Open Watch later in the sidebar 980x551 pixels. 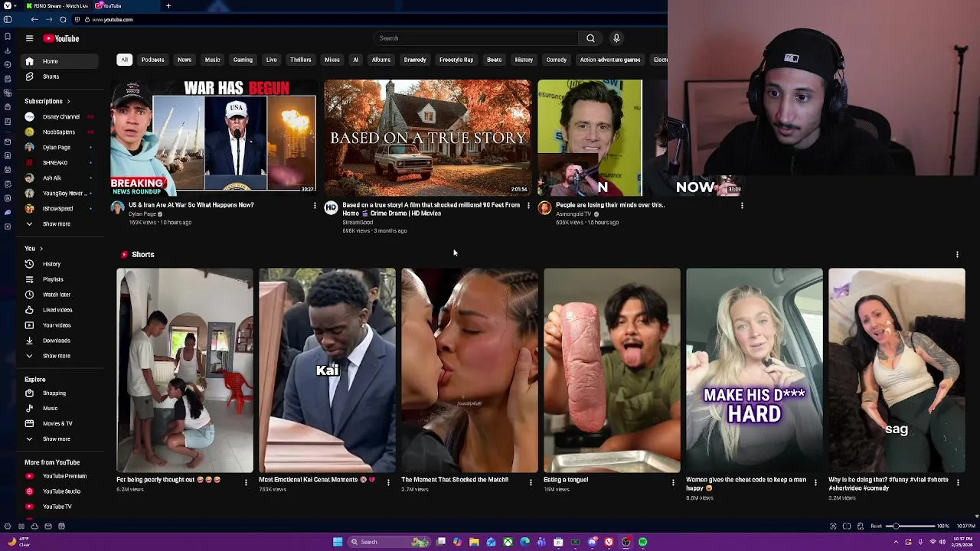(x=61, y=295)
